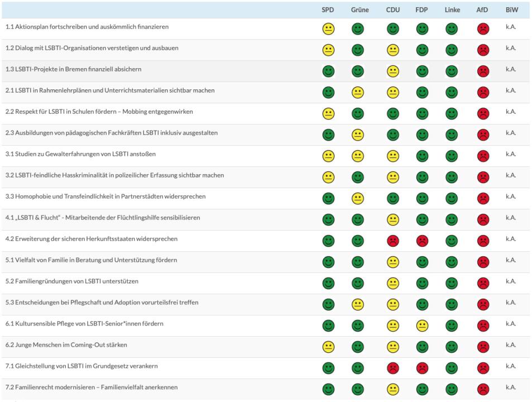Click FDP yellow smiley in row 6.1
Viewport: 532px width, 402px height.
click(x=422, y=326)
